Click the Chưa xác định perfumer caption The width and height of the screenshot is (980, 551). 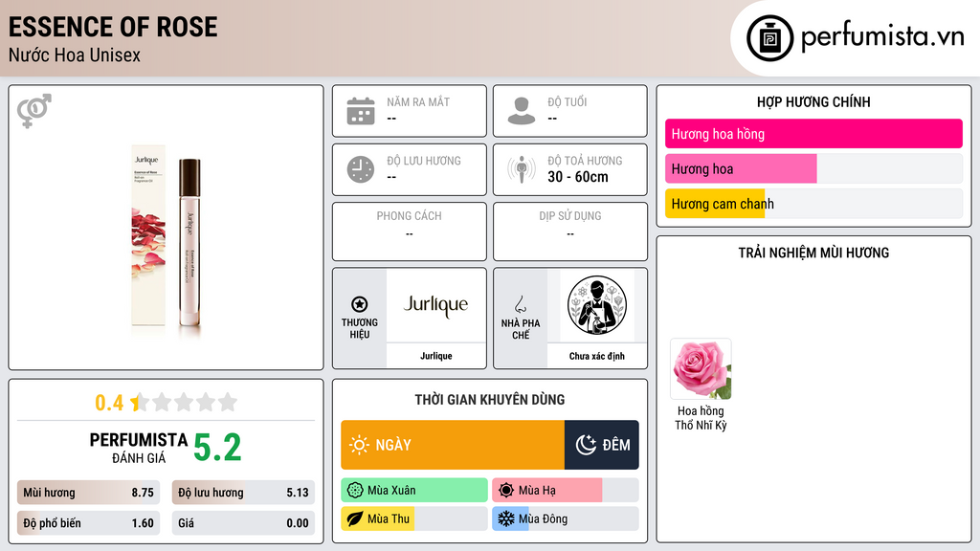(x=597, y=356)
